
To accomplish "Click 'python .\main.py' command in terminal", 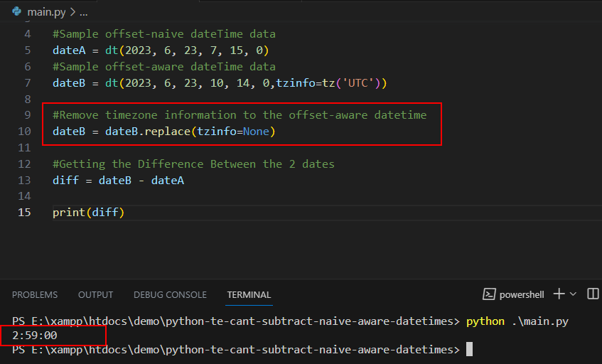I will click(x=517, y=321).
